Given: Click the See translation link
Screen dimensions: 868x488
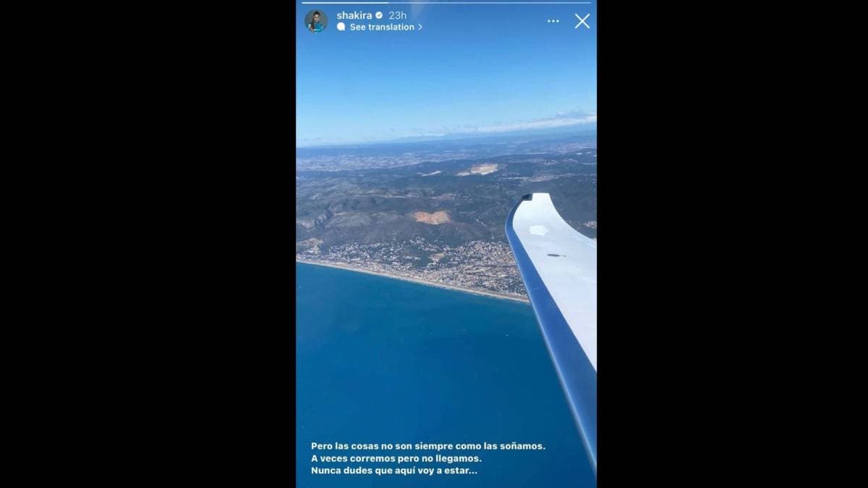Looking at the screenshot, I should coord(382,27).
